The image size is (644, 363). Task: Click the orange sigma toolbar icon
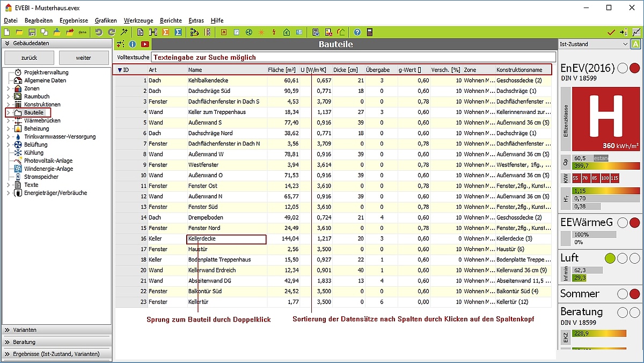[166, 32]
